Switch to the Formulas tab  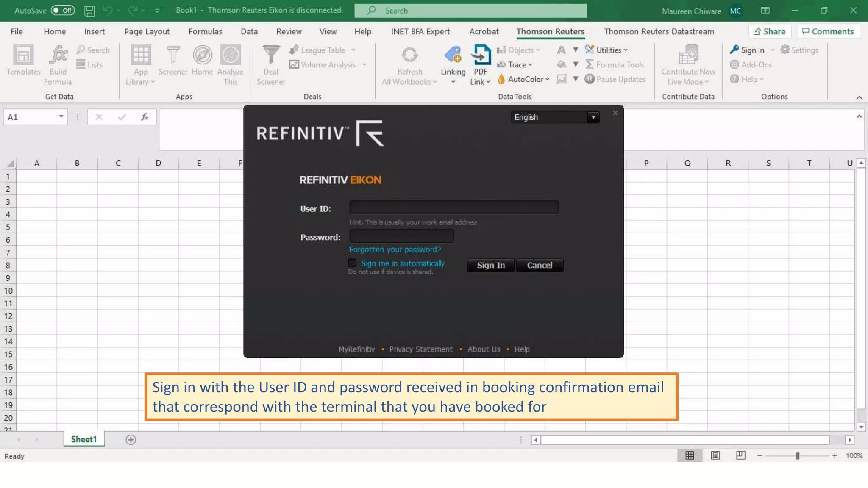[x=205, y=31]
